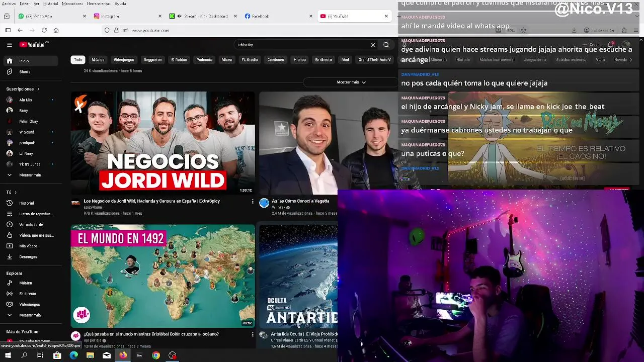Click the YouTube search input field
This screenshot has width=644, height=362.
(302, 45)
